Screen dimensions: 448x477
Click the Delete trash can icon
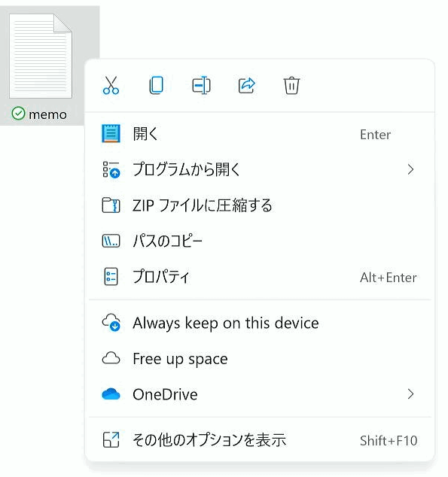pyautogui.click(x=291, y=85)
